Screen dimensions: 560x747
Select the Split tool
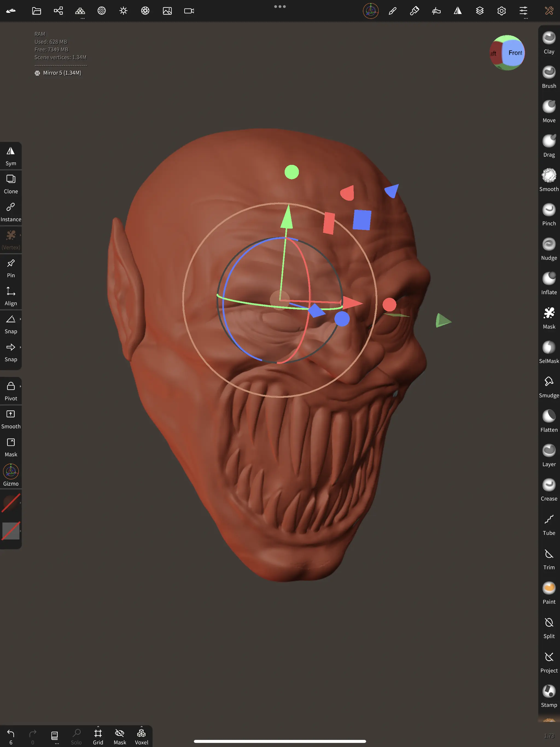point(549,628)
